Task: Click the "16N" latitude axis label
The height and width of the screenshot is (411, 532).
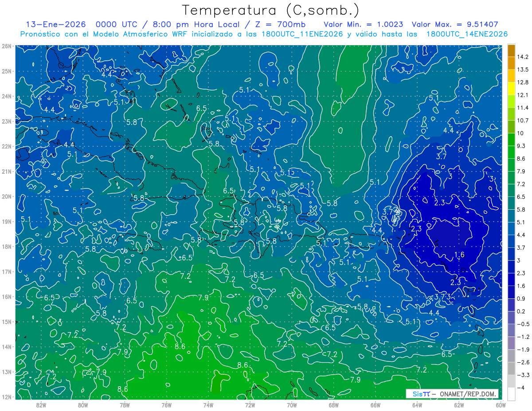Action: point(6,297)
